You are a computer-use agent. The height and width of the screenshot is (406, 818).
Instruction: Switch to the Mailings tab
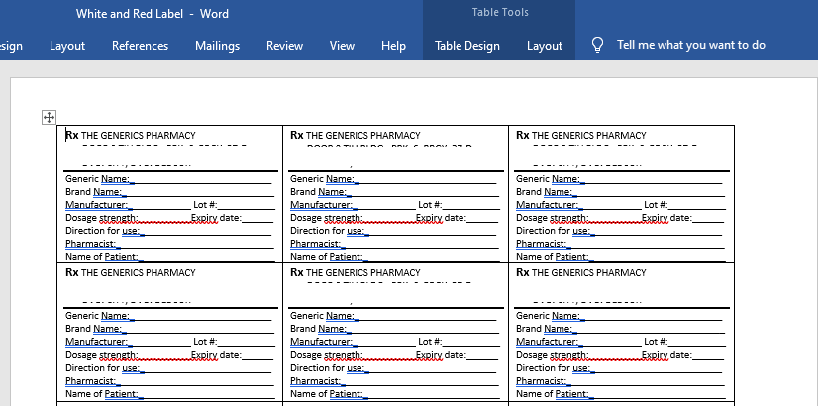217,46
